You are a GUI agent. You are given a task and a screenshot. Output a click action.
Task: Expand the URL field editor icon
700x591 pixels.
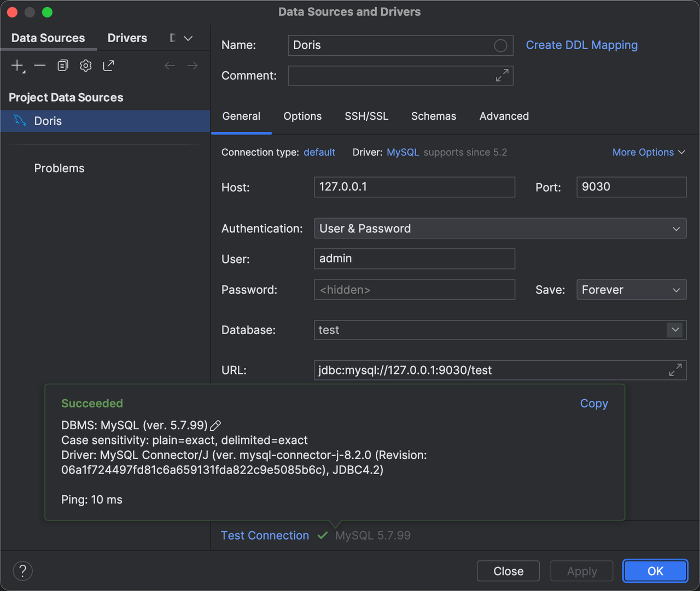[x=675, y=370]
